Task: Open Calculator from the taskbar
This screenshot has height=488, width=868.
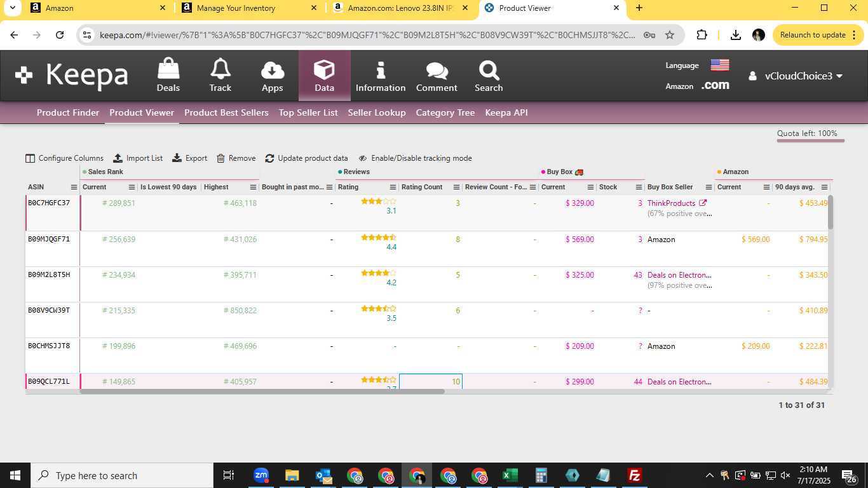Action: pyautogui.click(x=541, y=475)
